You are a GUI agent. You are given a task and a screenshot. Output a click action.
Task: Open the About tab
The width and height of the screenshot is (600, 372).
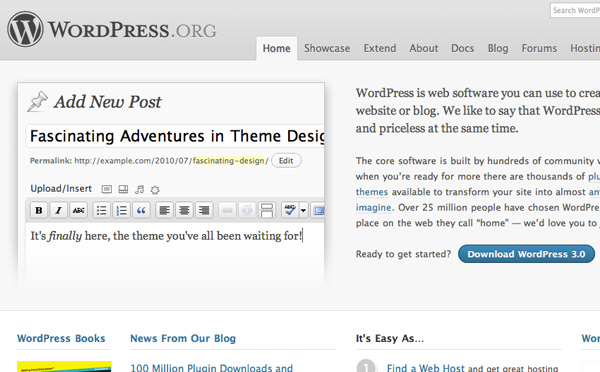[424, 48]
